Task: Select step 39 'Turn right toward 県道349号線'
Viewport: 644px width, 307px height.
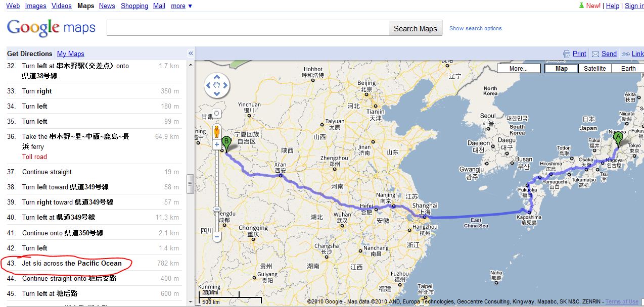Action: (x=93, y=202)
